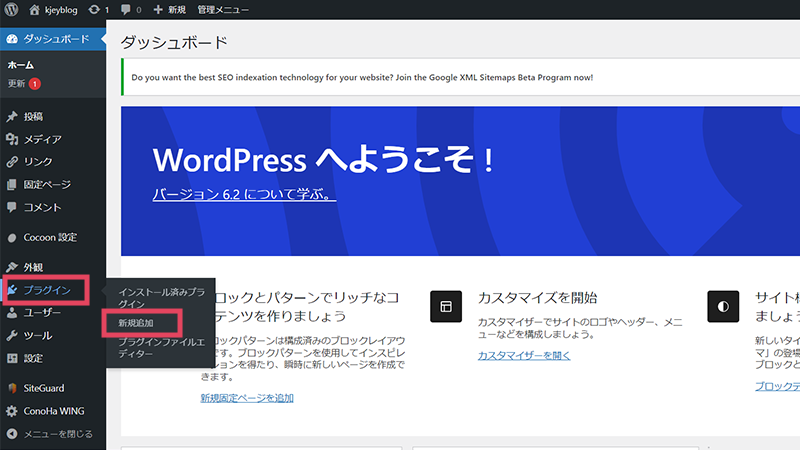Screen dimensions: 800x450
Task: Choose 新規追加 from plugin flyout
Action: point(136,323)
